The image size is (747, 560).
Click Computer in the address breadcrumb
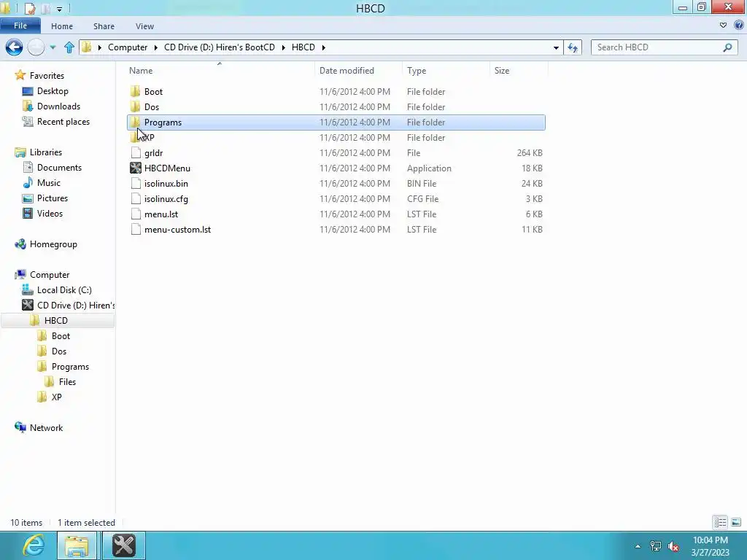[x=128, y=47]
